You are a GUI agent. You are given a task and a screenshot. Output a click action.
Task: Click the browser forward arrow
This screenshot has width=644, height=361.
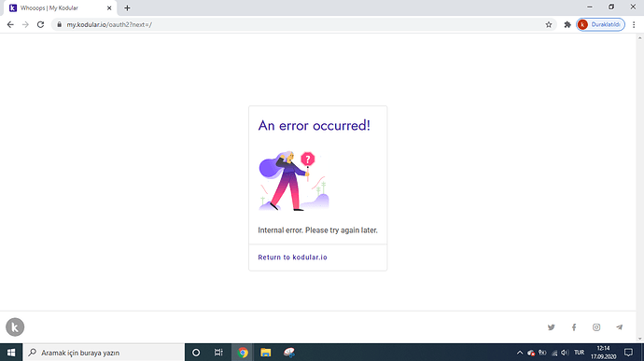click(25, 24)
